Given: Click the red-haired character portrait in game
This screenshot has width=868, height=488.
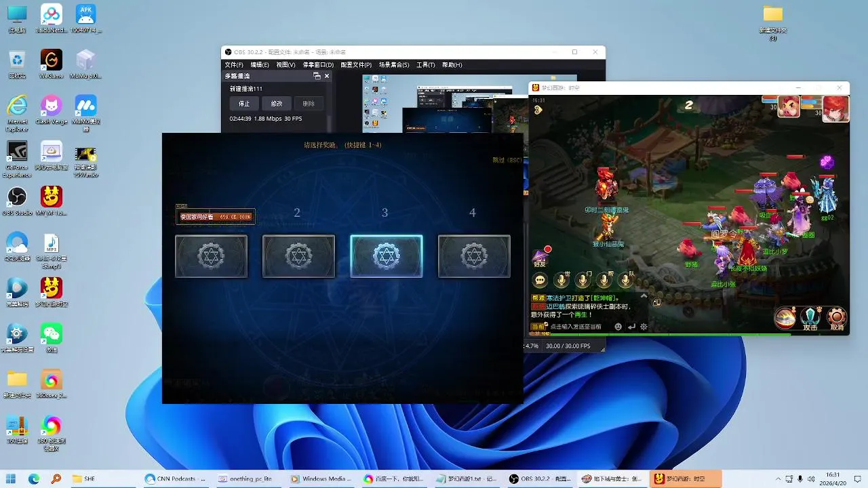Looking at the screenshot, I should pyautogui.click(x=835, y=108).
